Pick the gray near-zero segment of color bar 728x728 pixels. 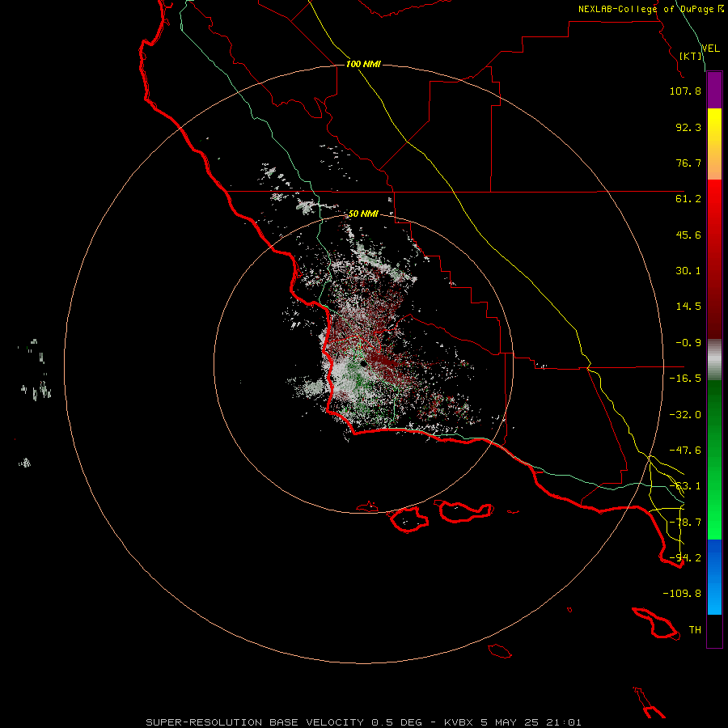[x=714, y=360]
